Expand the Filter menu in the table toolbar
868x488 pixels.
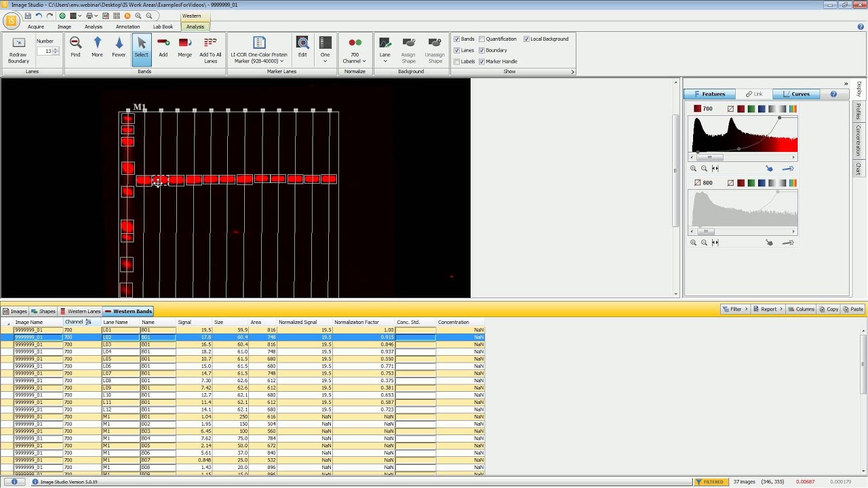[x=735, y=309]
